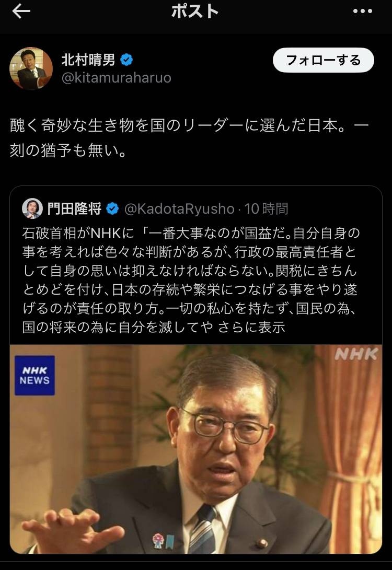The width and height of the screenshot is (392, 570).
Task: Open the three-dot more options menu
Action: pyautogui.click(x=363, y=11)
